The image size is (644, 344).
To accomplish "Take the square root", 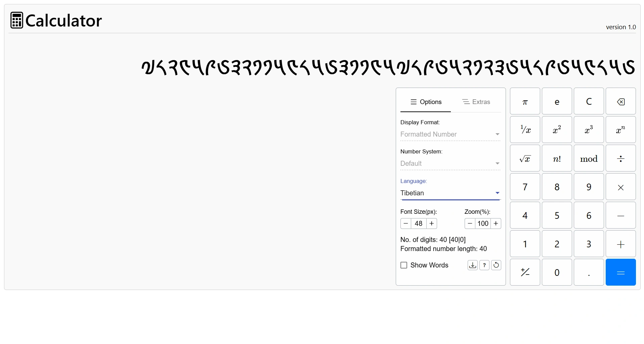I will tap(525, 158).
